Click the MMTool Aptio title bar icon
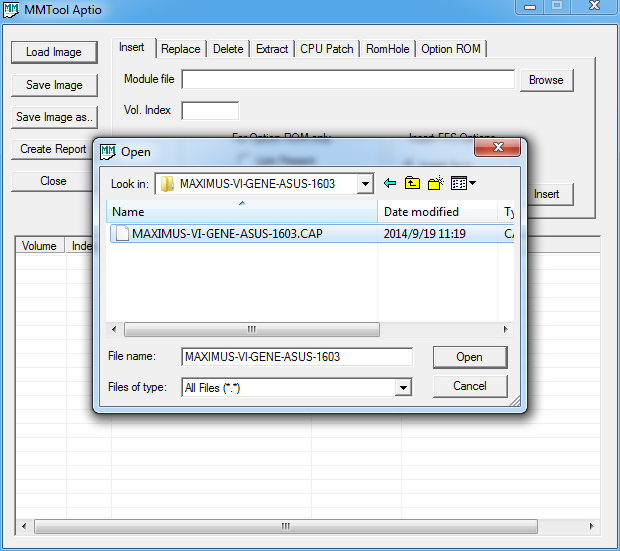620x551 pixels. tap(11, 10)
